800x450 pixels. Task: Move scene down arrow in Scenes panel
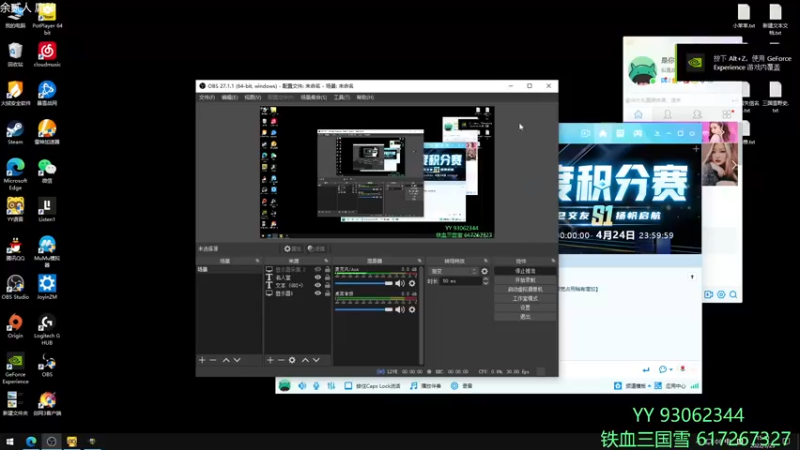pos(237,360)
